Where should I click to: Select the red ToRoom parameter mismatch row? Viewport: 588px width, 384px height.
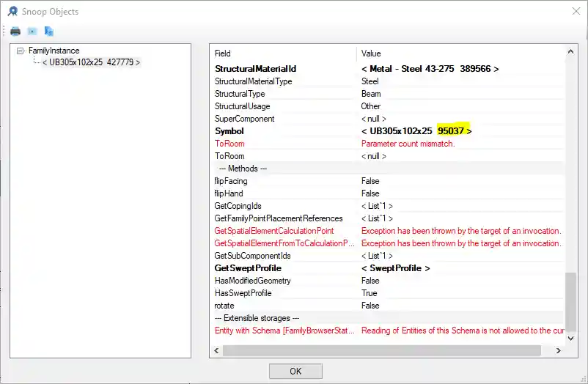coord(229,144)
